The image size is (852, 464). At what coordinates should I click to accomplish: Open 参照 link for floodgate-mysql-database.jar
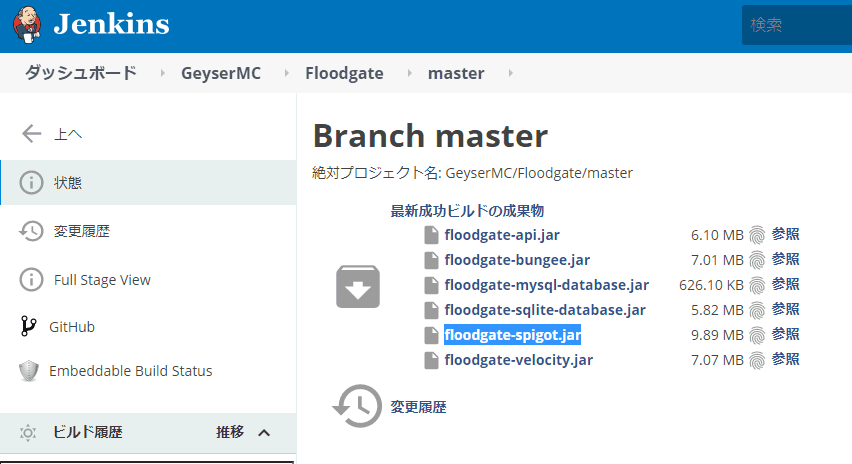[x=786, y=284]
